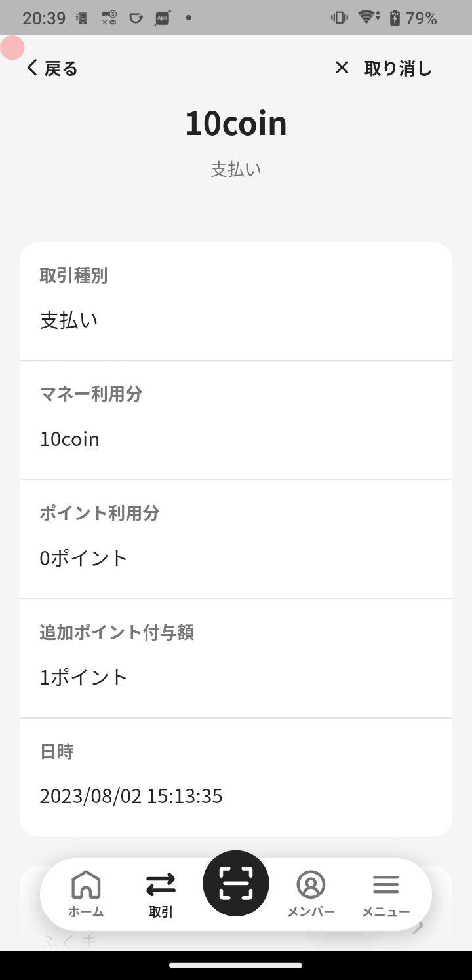472x980 pixels.
Task: Click the X icon beside 取り消し
Action: (342, 67)
